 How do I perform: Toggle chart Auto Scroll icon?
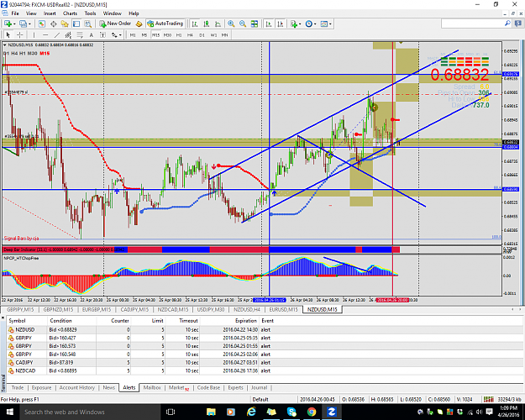pyautogui.click(x=269, y=24)
